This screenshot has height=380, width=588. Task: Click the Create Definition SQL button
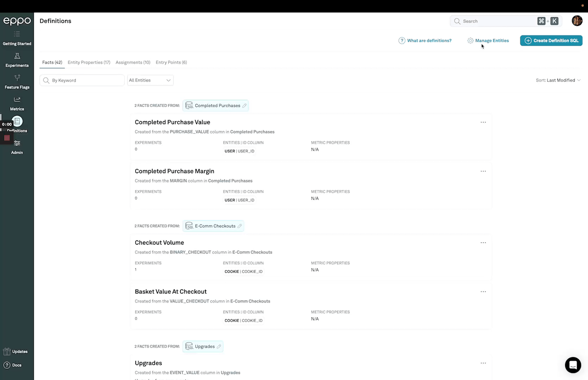(551, 40)
